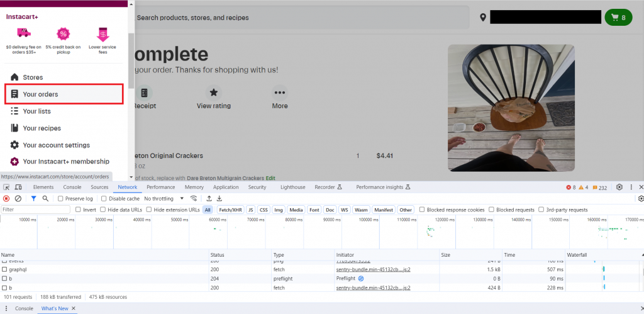Image resolution: width=644 pixels, height=314 pixels.
Task: Click the account settings gear icon
Action: click(x=14, y=145)
